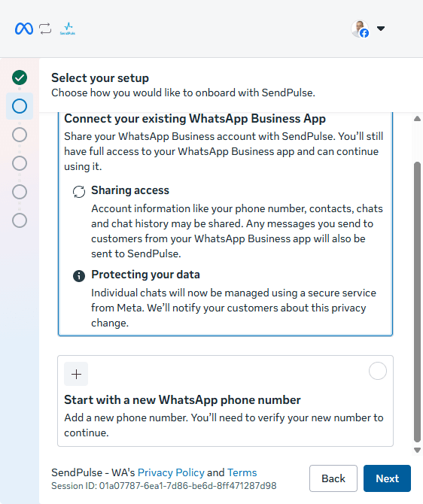Click the completed green checkmark step
The height and width of the screenshot is (504, 423).
click(20, 77)
